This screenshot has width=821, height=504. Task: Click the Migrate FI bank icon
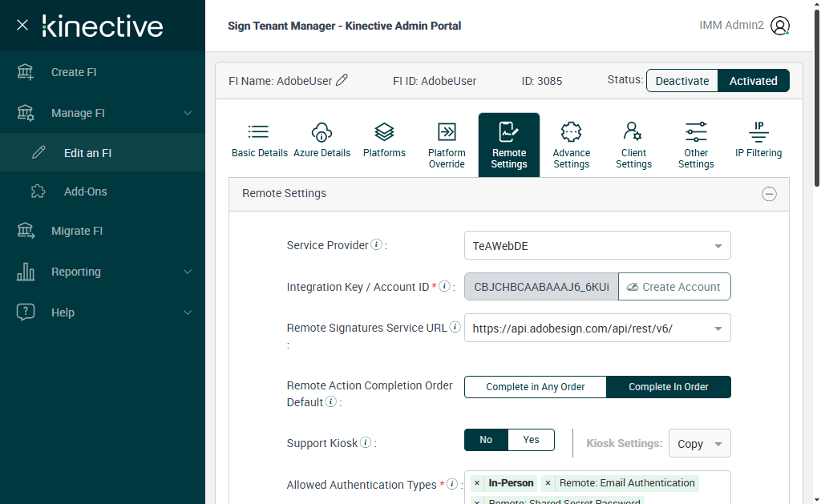pos(25,230)
